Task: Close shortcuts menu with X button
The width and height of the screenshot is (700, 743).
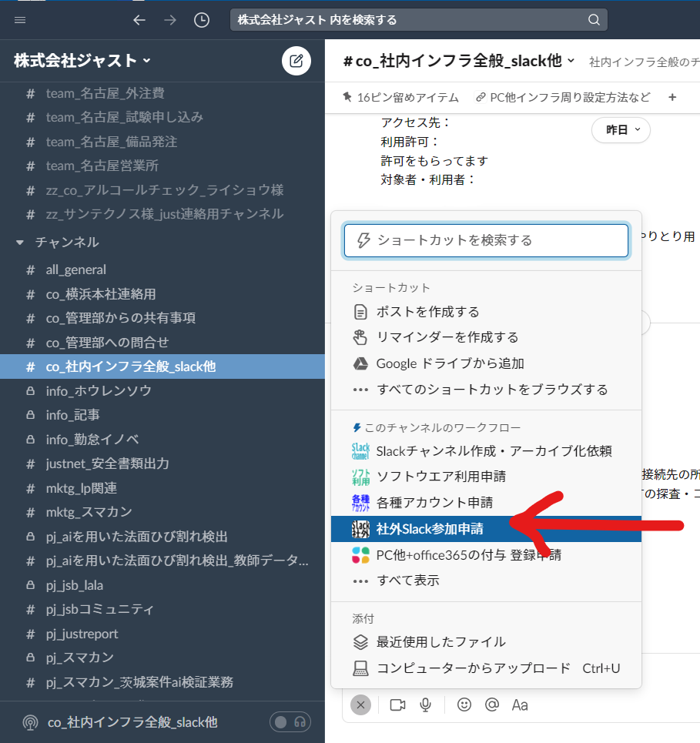Action: (x=360, y=705)
